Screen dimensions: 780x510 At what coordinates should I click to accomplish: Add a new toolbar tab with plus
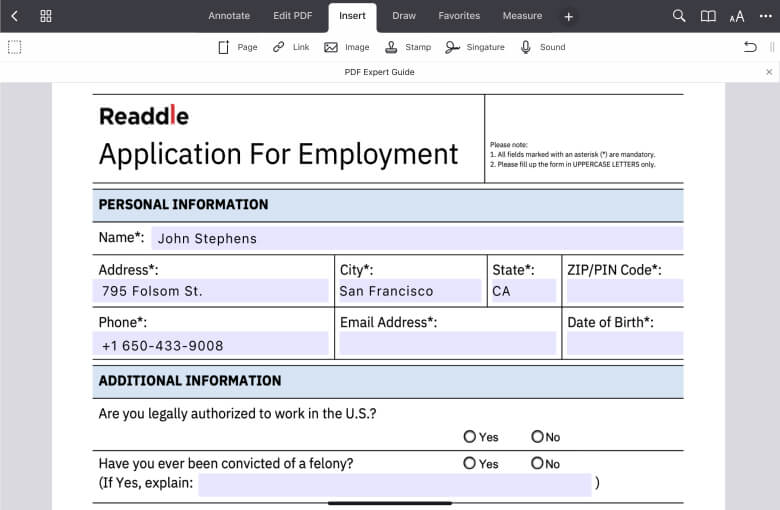point(569,16)
